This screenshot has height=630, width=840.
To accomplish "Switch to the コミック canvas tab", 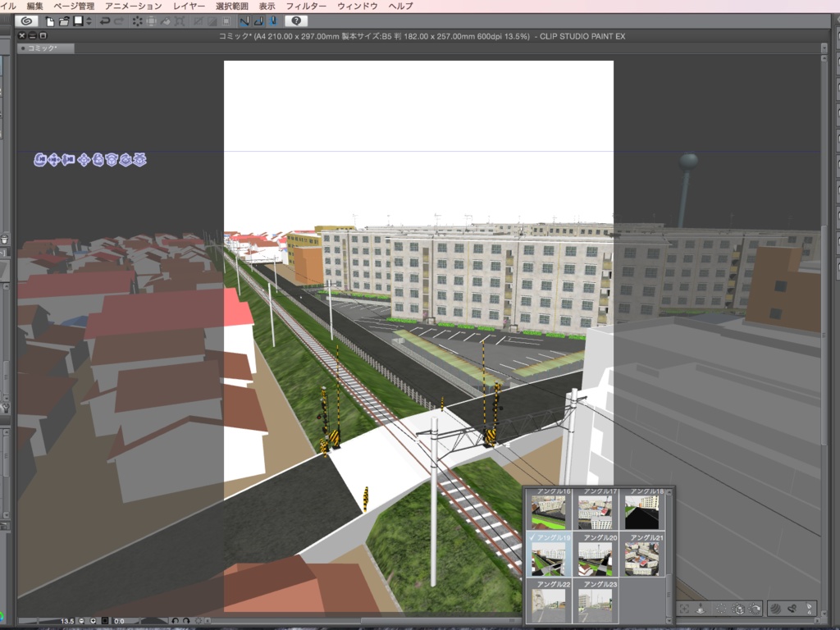I will [x=45, y=48].
